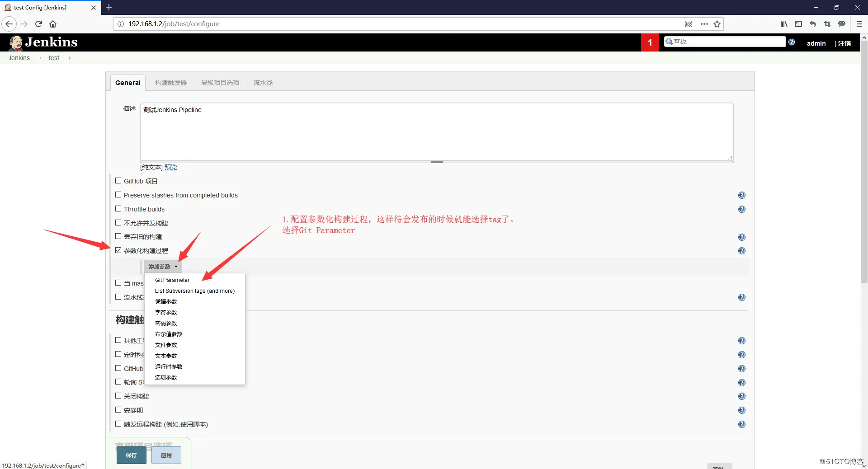Open help for 参数化构建过程
Image resolution: width=868 pixels, height=469 pixels.
[741, 251]
